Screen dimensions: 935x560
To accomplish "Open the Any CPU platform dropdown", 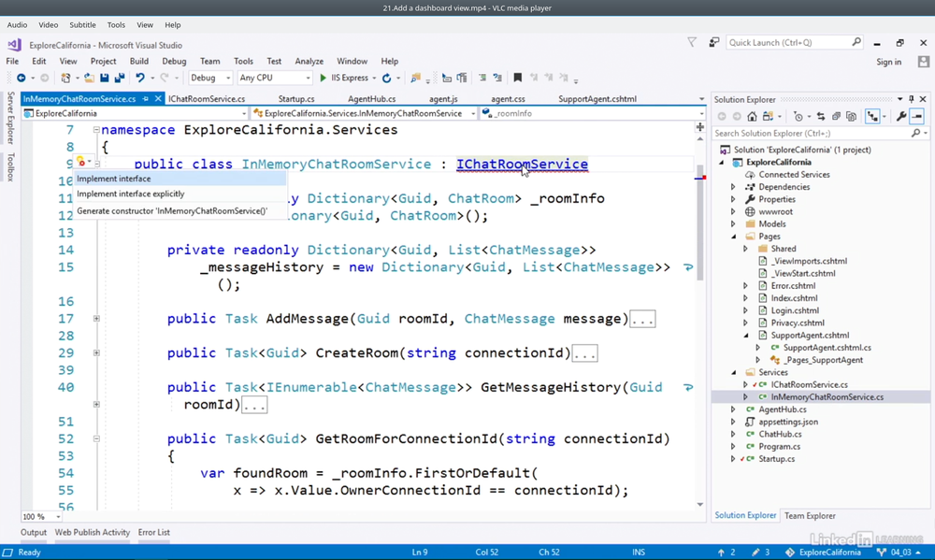I will (274, 78).
